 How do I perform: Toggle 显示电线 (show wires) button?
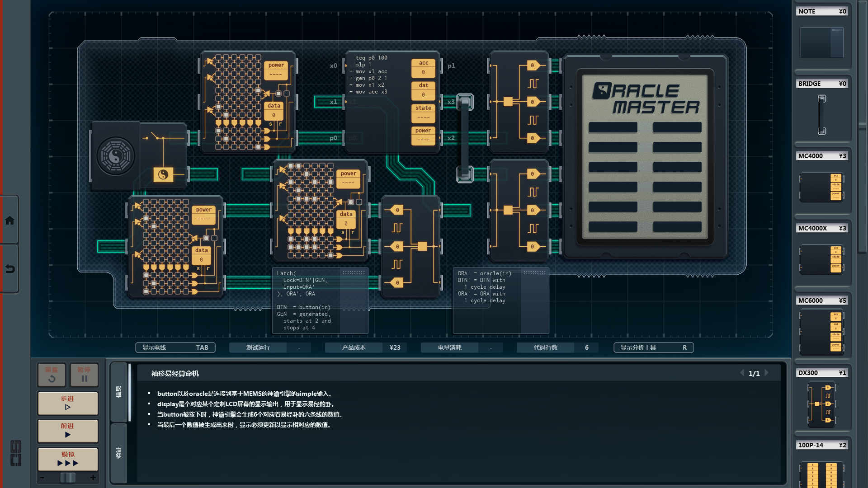[x=175, y=347]
